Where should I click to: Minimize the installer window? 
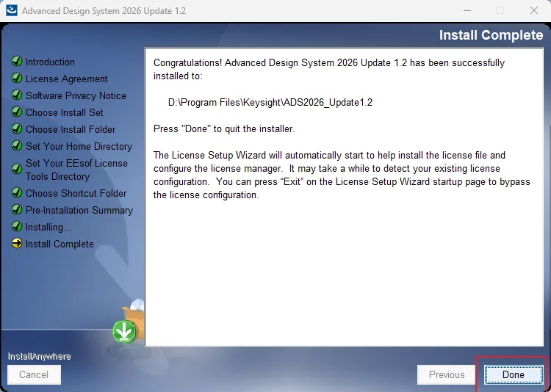[x=467, y=10]
